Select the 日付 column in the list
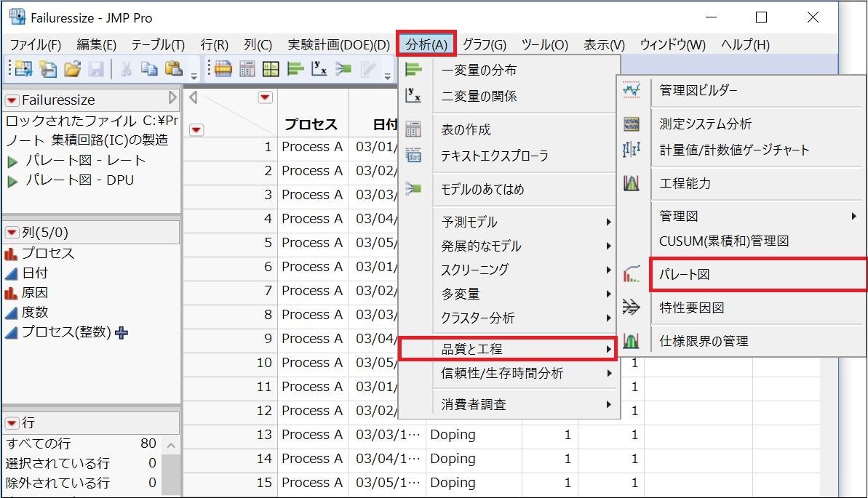 pos(35,273)
